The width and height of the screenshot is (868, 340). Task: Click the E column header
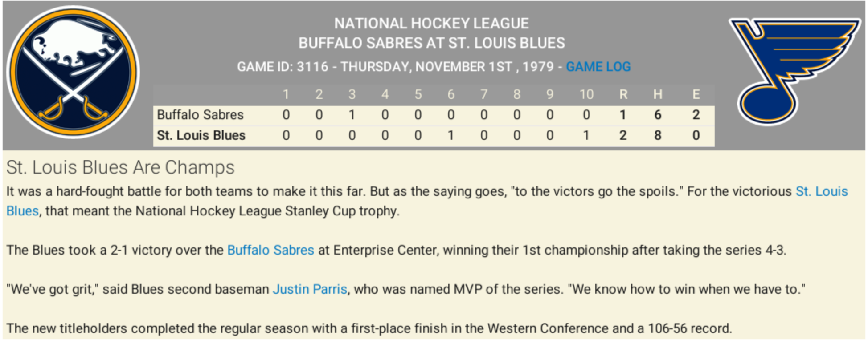(x=696, y=94)
